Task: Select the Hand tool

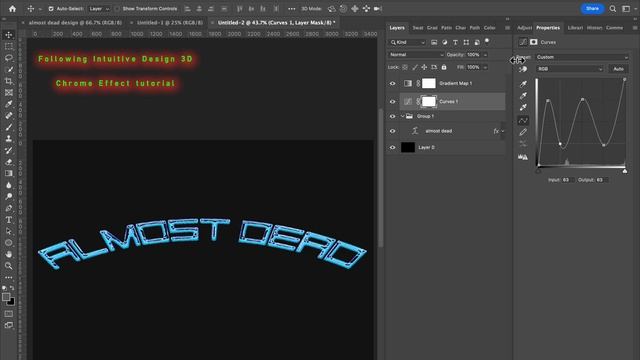Action: pos(9,254)
